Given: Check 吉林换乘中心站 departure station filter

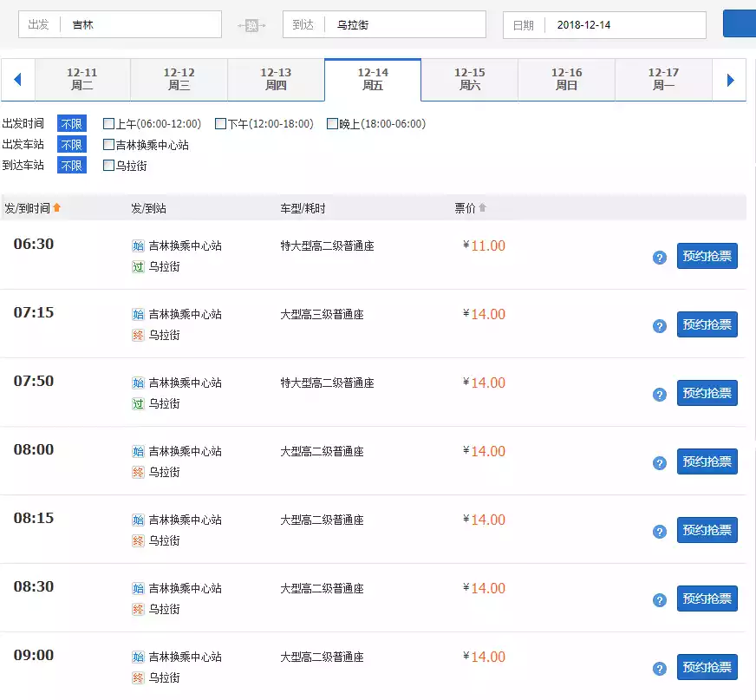Looking at the screenshot, I should coord(108,145).
